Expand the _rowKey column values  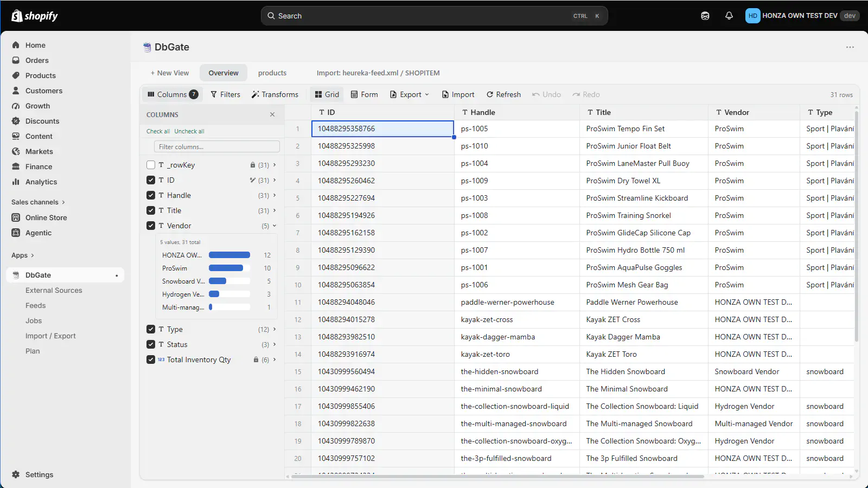275,165
